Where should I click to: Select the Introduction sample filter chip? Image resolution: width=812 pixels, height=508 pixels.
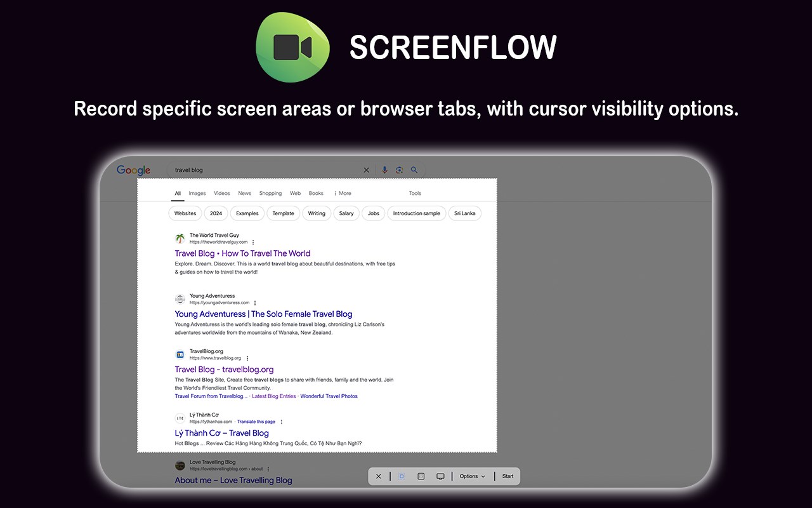tap(417, 213)
